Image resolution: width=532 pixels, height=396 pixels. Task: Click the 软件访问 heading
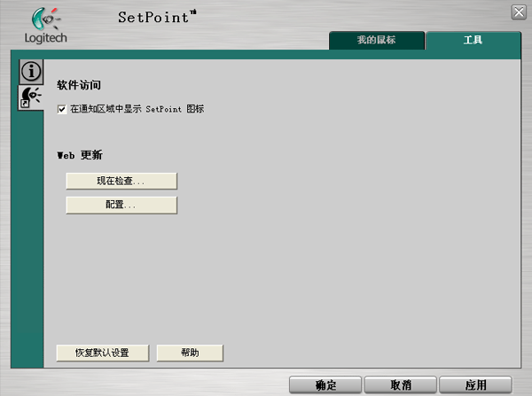(79, 85)
